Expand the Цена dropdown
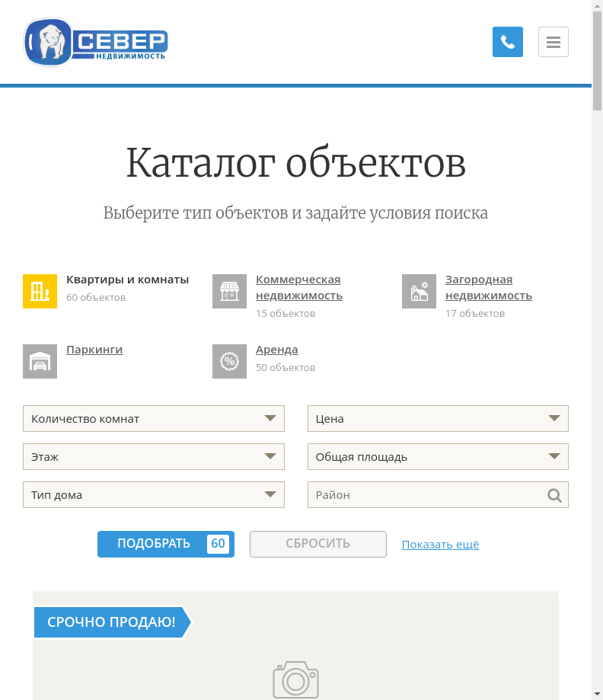 438,419
